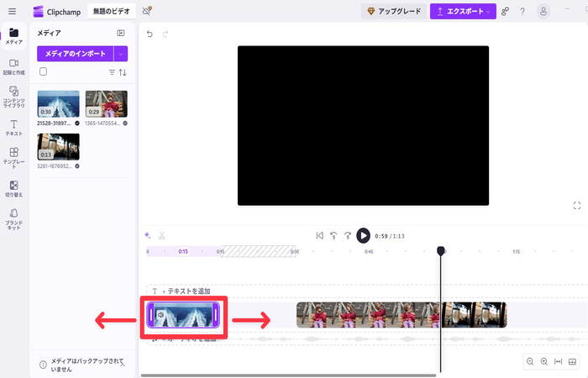Viewport: 588px width, 378px height.
Task: Collapse the メディア panel with the panel icon
Action: pyautogui.click(x=121, y=33)
